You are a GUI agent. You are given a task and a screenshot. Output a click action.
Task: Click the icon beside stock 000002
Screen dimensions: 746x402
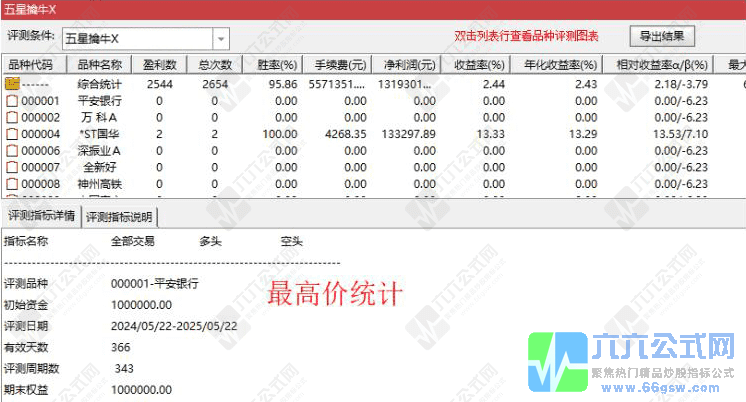click(12, 117)
